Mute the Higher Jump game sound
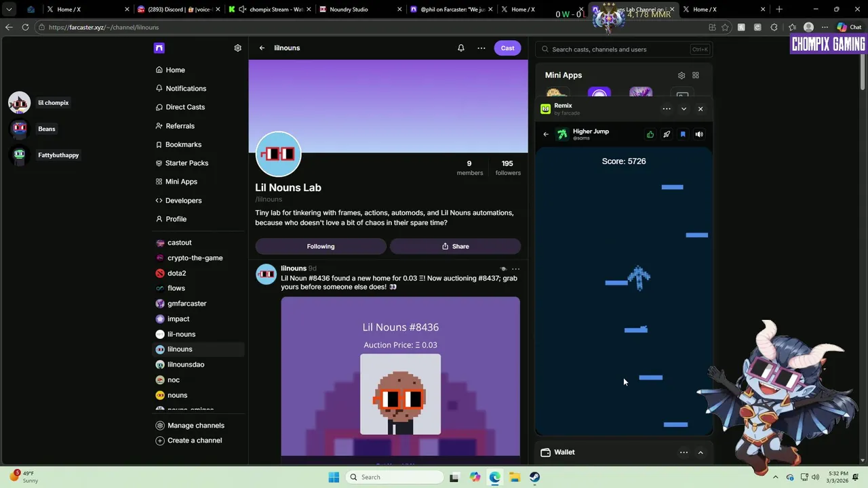Image resolution: width=868 pixels, height=488 pixels. pos(699,134)
